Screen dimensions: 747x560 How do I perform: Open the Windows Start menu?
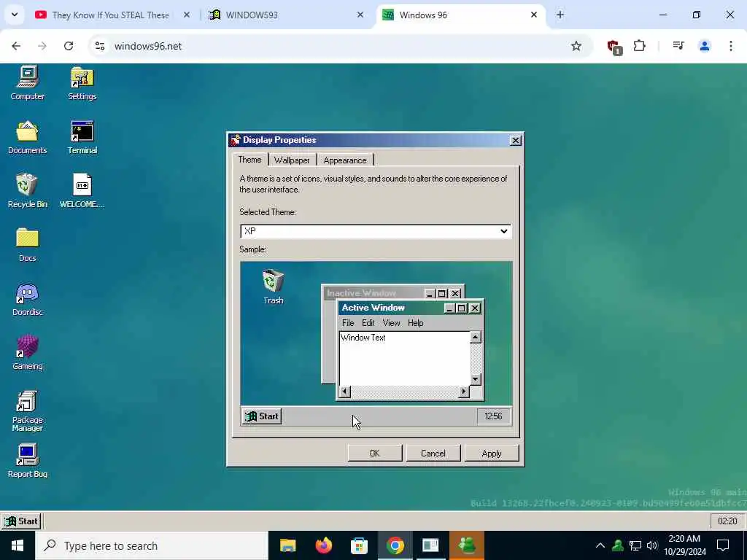coord(18,545)
